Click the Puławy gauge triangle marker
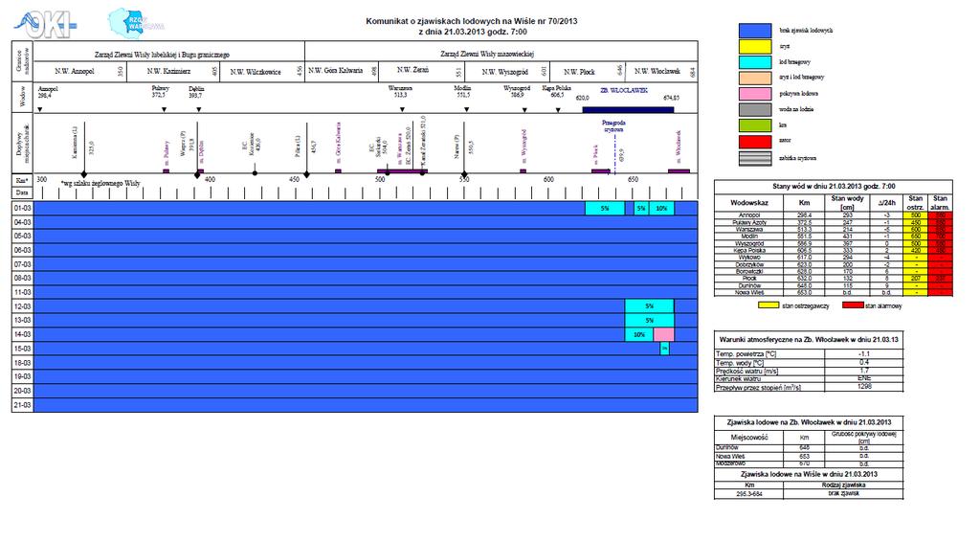The height and width of the screenshot is (542, 980). 165,109
